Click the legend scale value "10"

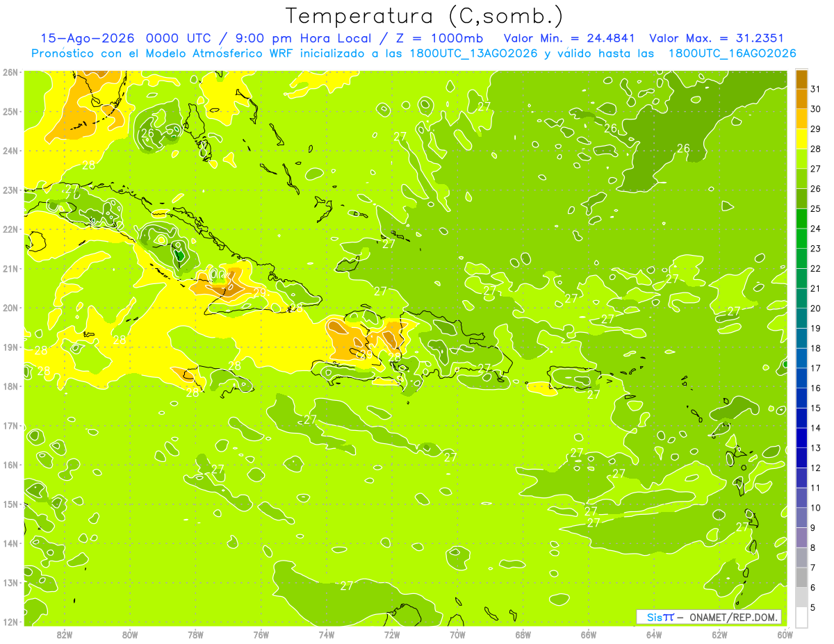click(x=815, y=508)
